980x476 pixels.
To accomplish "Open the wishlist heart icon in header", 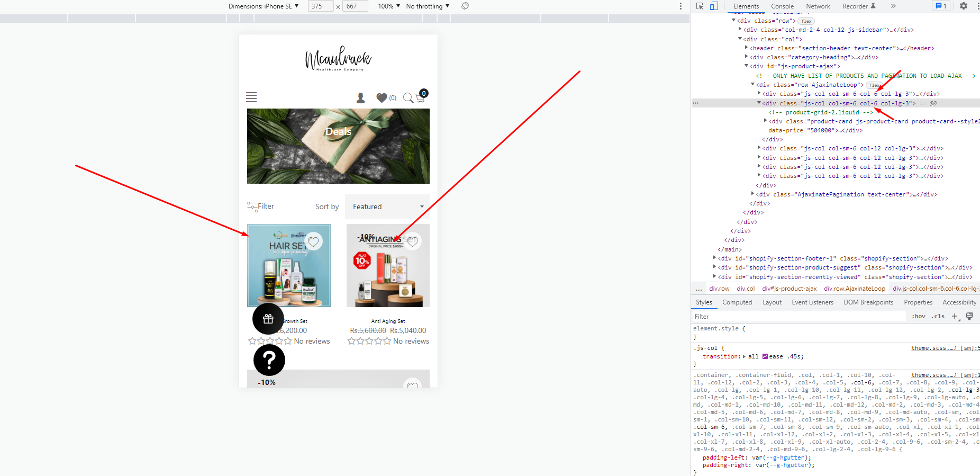I will click(382, 98).
